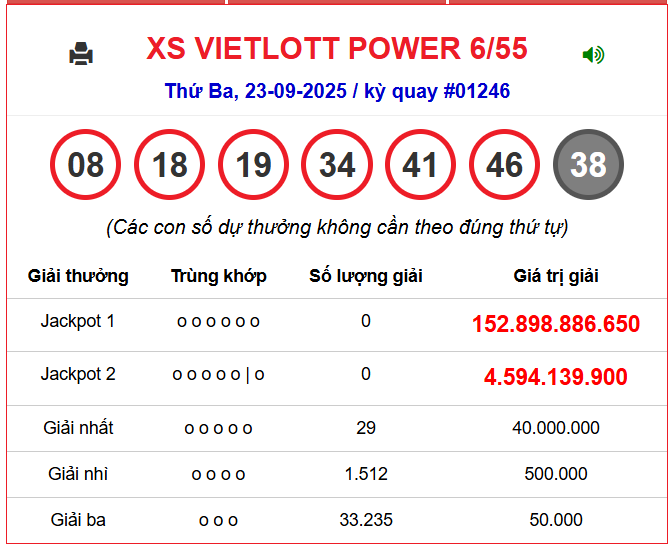
Task: Select lottery ball number 46
Action: click(504, 164)
